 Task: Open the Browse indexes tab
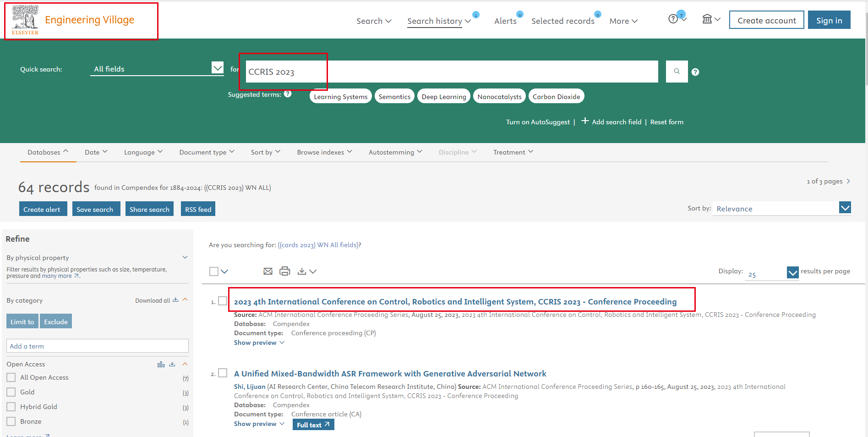[324, 152]
